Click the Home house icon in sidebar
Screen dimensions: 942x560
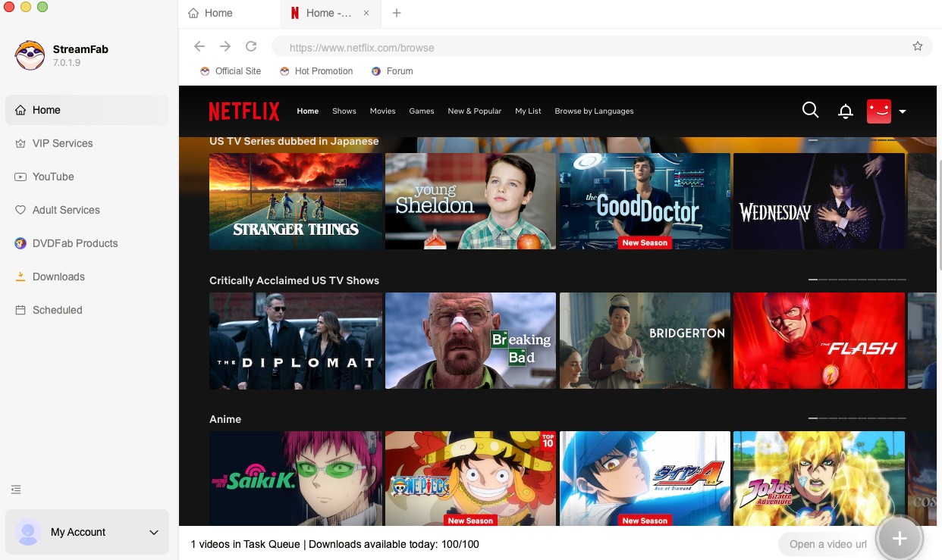[x=20, y=110]
